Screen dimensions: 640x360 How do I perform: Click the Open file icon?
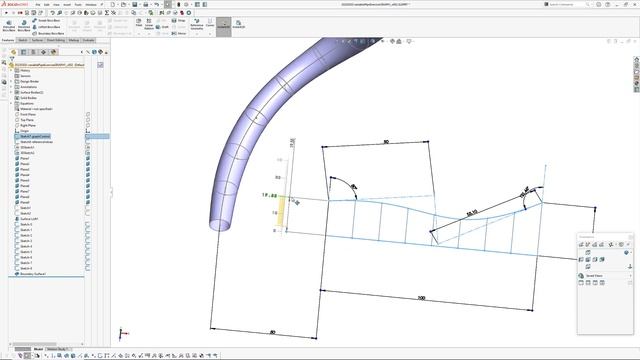tap(123, 4)
